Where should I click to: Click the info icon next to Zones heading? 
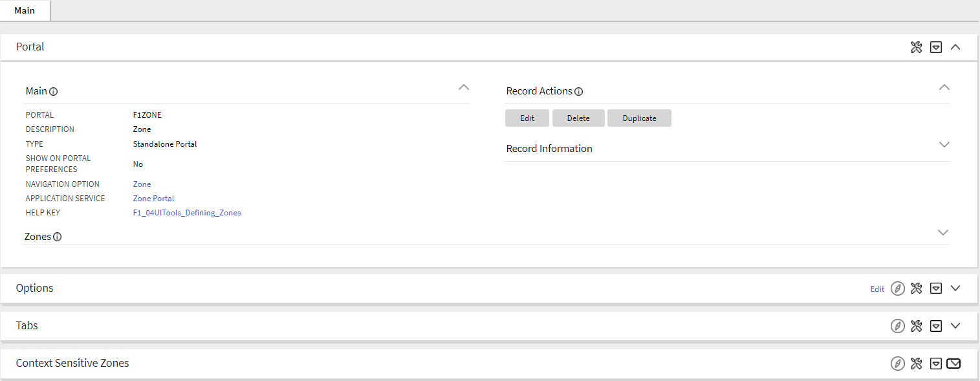(58, 237)
